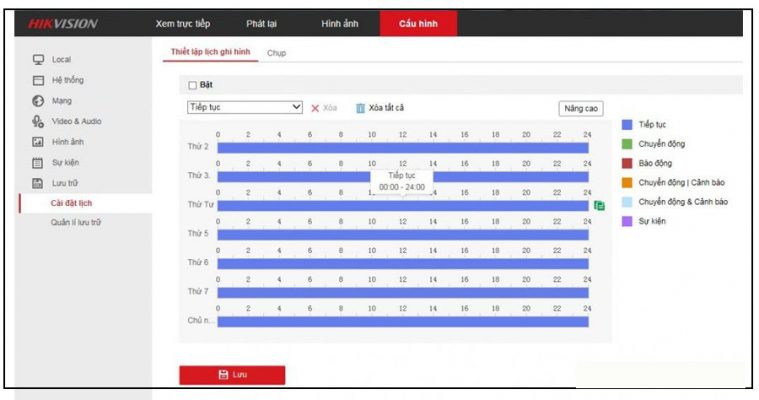Switch to the Phát lại tab
Screen dimensions: 759x400
pos(262,23)
